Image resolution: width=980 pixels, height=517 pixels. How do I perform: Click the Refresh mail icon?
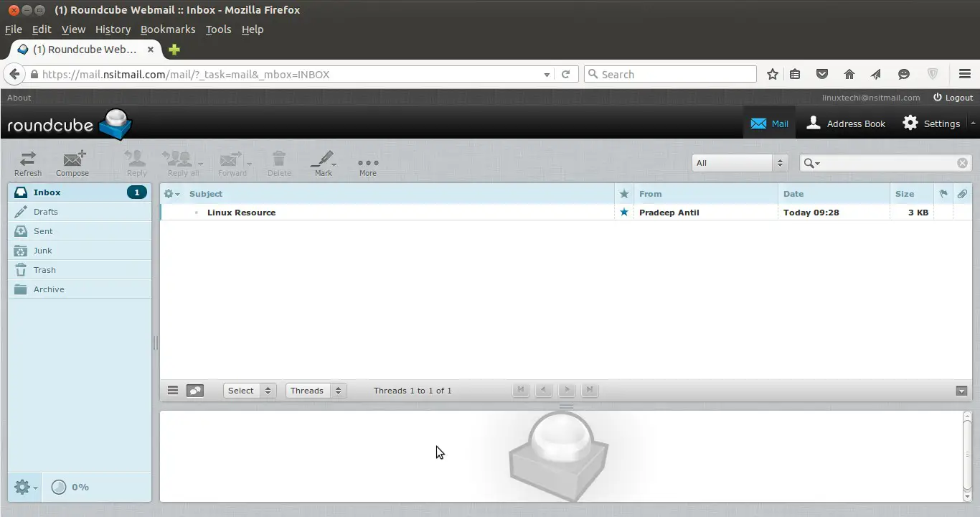pos(28,163)
